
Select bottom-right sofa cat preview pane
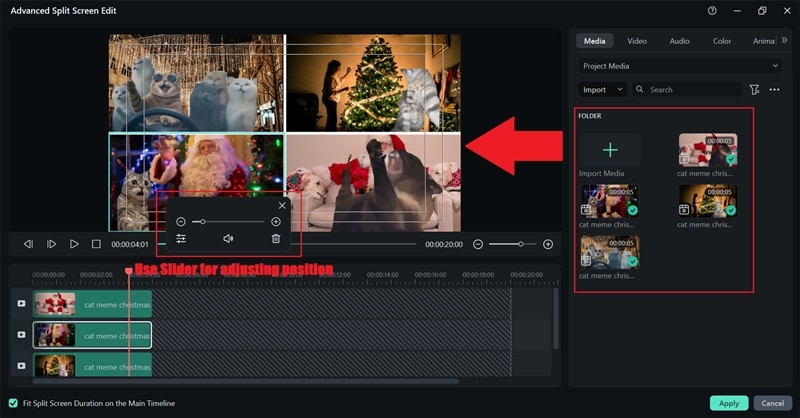[x=373, y=182]
